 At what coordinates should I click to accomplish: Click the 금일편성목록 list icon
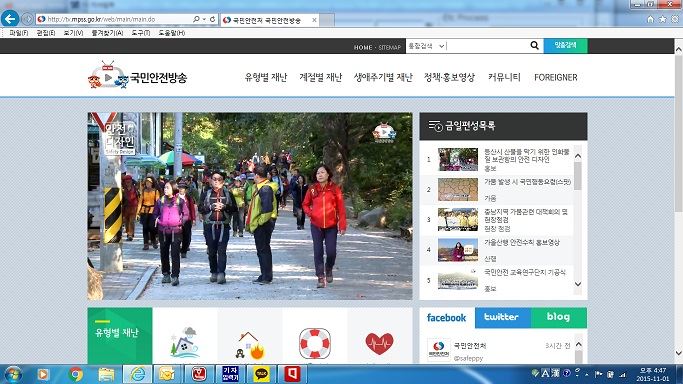[x=435, y=126]
